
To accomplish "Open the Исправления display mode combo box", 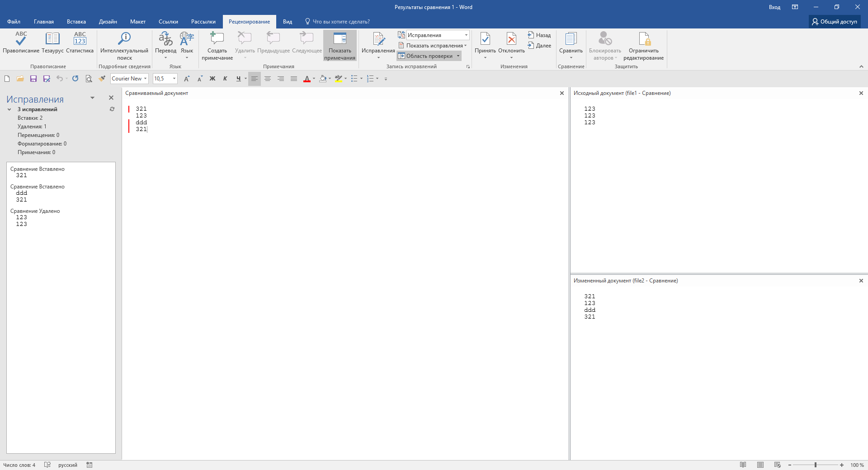I will [x=438, y=35].
